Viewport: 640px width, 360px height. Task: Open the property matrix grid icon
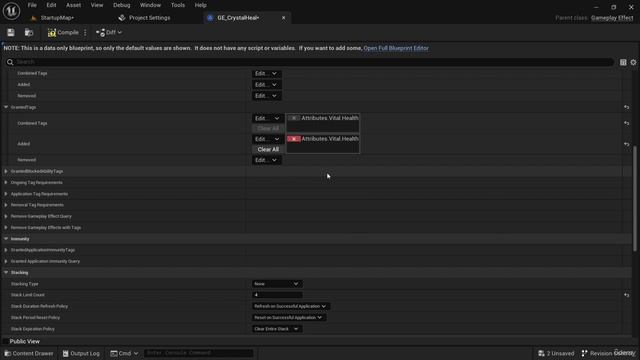point(623,62)
